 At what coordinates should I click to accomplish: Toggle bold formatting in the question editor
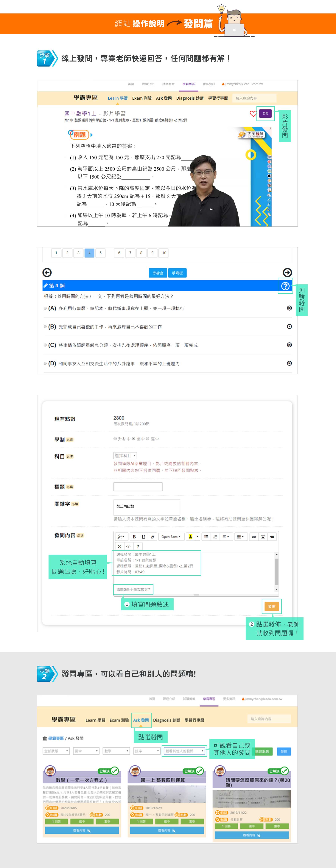pos(134,537)
